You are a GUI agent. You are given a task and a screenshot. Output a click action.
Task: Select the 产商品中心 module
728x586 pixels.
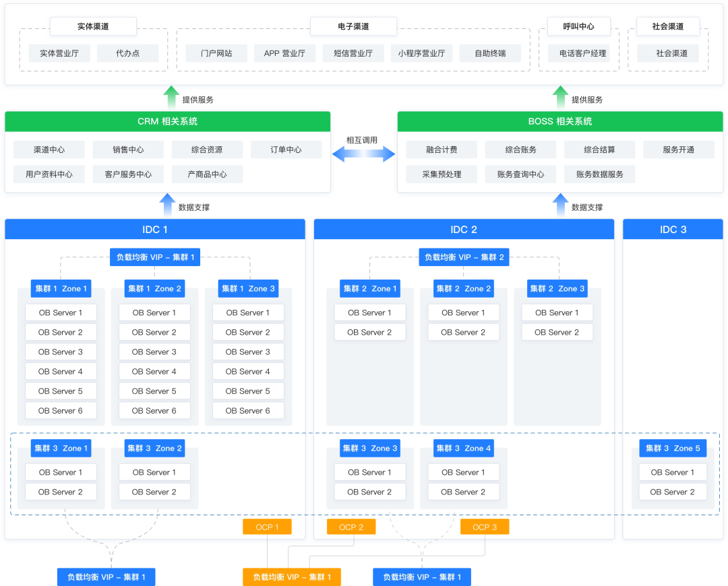point(207,174)
